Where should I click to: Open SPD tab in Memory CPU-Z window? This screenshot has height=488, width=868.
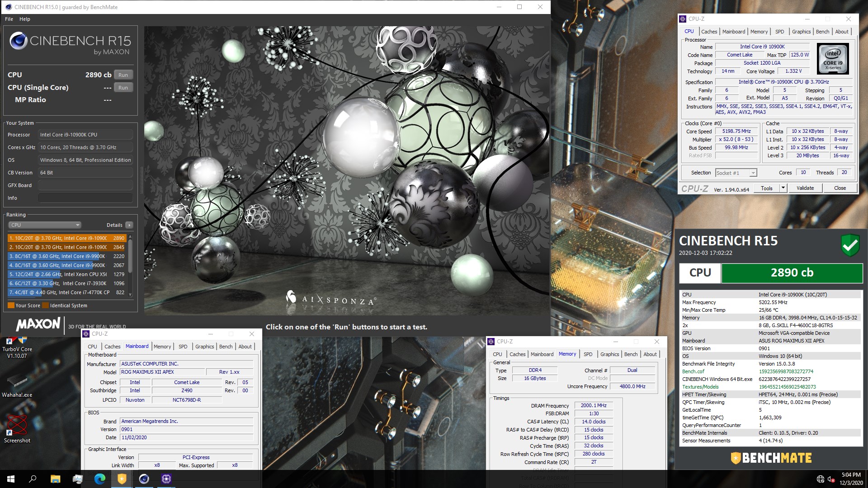click(x=588, y=354)
